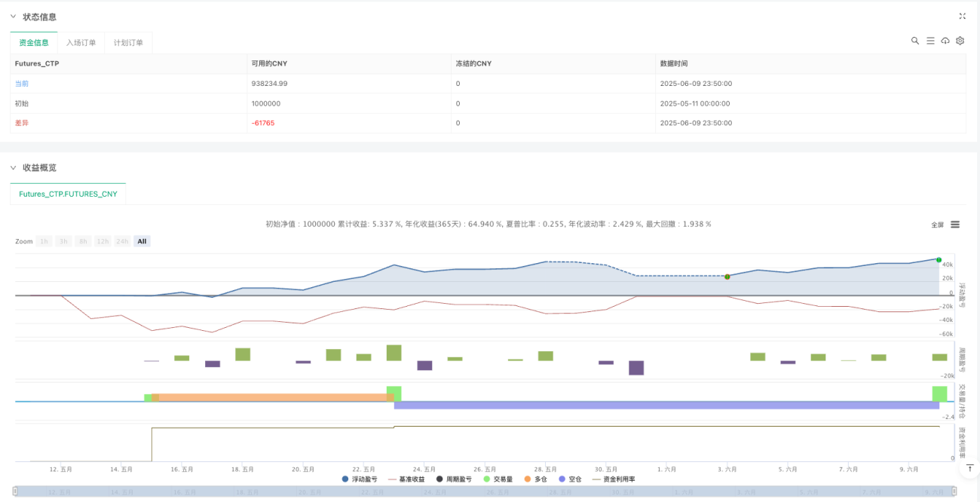Click the green end-point marker on the profit line
Screen dimensions: 980x502
pyautogui.click(x=939, y=260)
